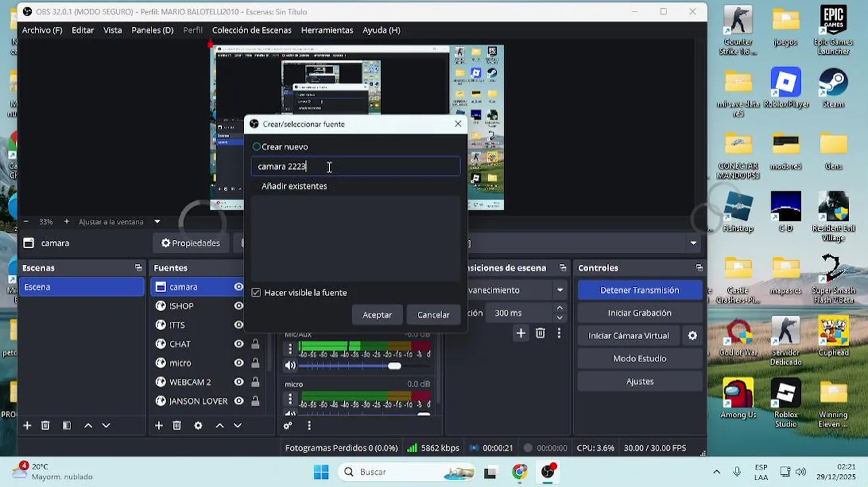Open transition properties three-dot menu

tap(559, 333)
